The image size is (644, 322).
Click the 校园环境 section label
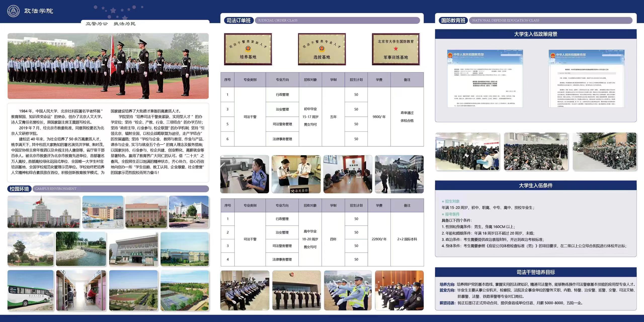(x=19, y=189)
